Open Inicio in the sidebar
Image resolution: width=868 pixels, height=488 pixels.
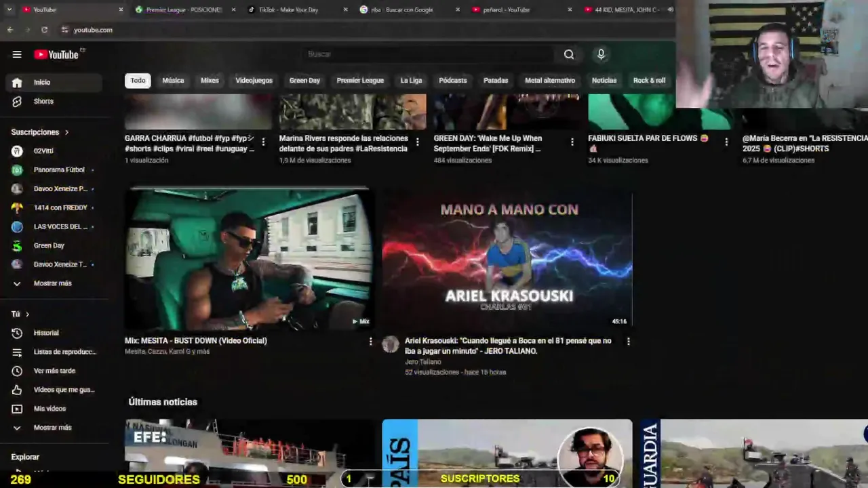[x=54, y=82]
